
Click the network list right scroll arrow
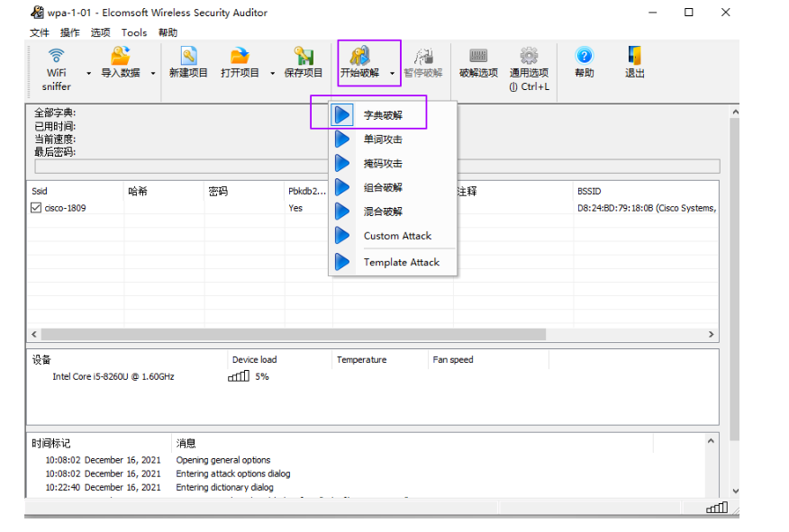tap(711, 334)
